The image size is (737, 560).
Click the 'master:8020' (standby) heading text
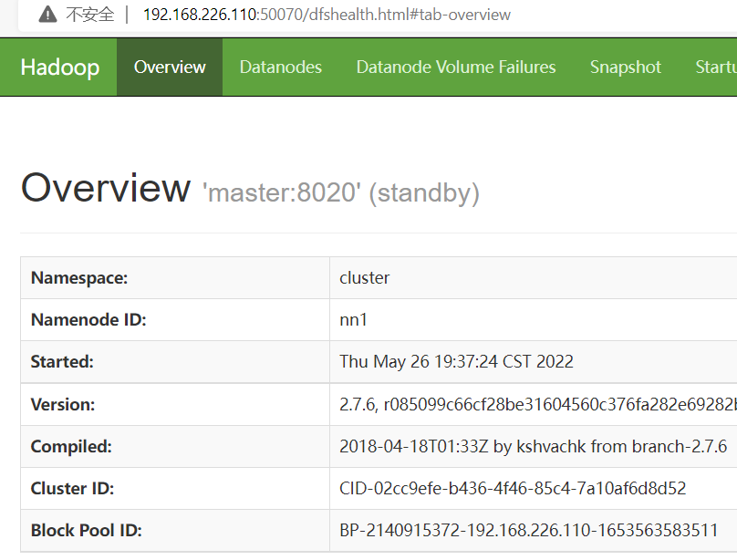pos(341,192)
